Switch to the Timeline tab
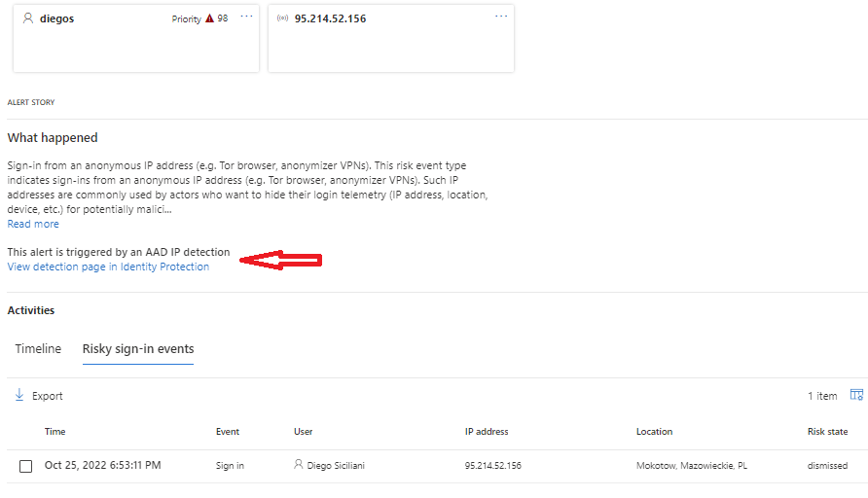 38,349
